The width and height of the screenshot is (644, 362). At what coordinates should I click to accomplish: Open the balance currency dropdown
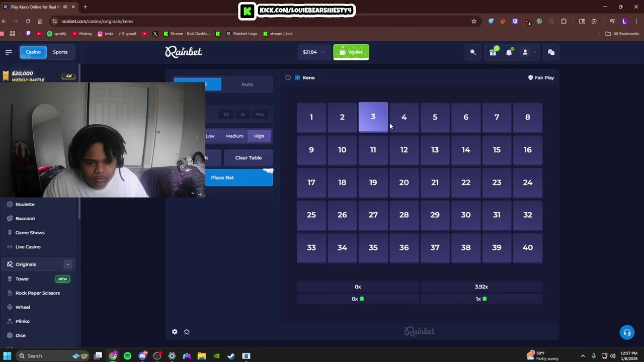(313, 52)
